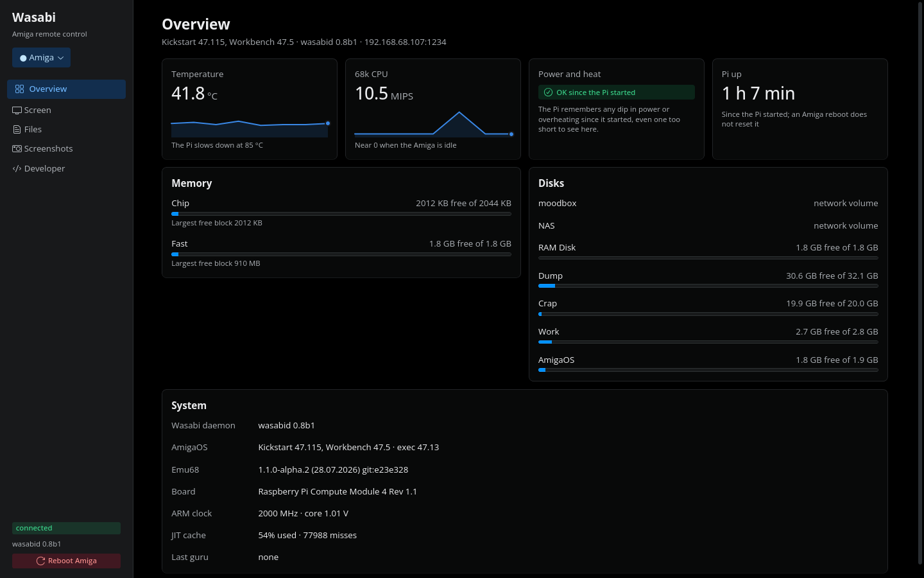This screenshot has width=924, height=578.
Task: Click the "10.5" MIPS reading
Action: pyautogui.click(x=372, y=94)
